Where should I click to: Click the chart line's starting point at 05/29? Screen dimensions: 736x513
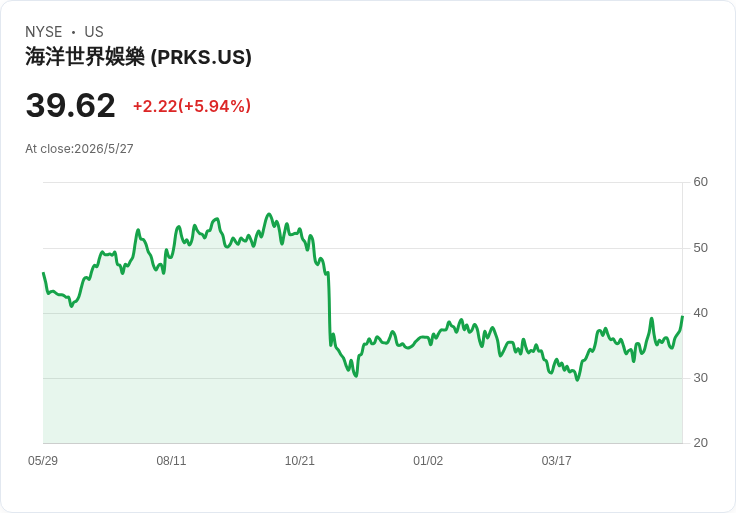(44, 273)
